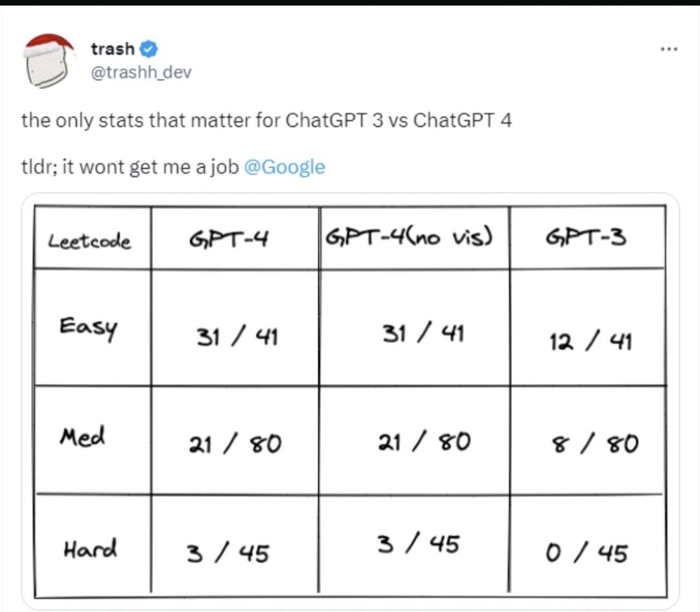Image resolution: width=700 pixels, height=612 pixels.
Task: Click the 12 / 41 GPT-3 easy score
Action: [590, 342]
